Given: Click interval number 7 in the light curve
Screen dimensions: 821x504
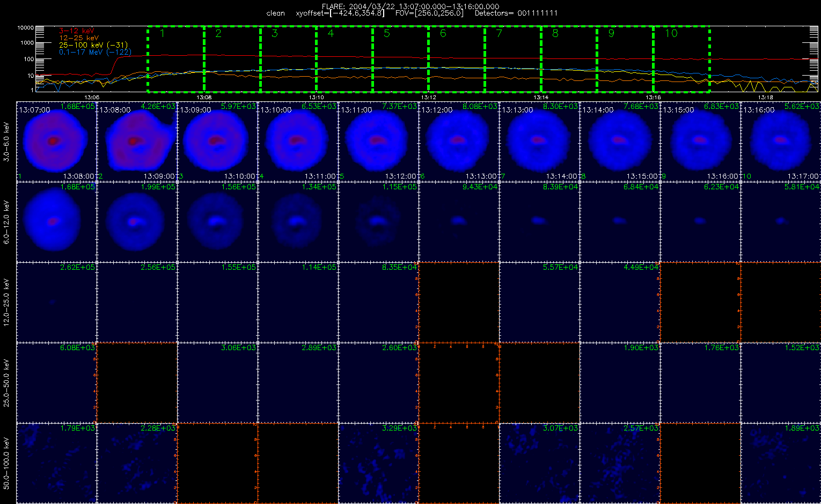Looking at the screenshot, I should 499,33.
